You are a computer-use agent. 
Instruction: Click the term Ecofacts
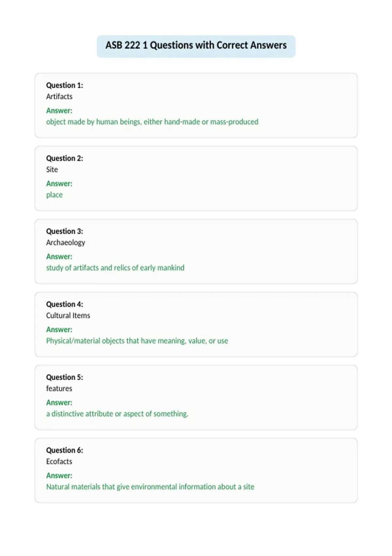click(x=59, y=461)
